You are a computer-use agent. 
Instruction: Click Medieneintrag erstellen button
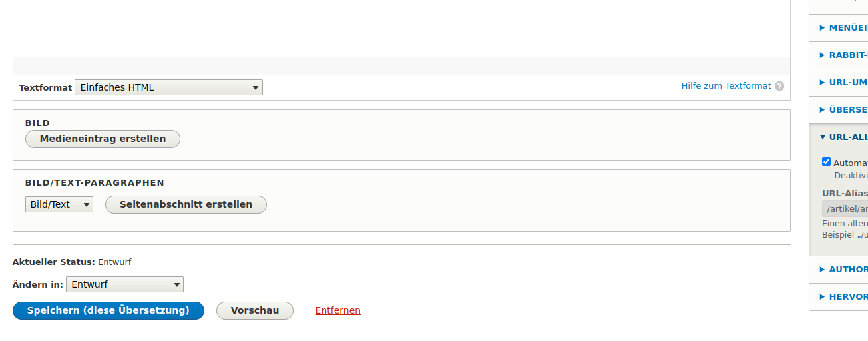[103, 139]
